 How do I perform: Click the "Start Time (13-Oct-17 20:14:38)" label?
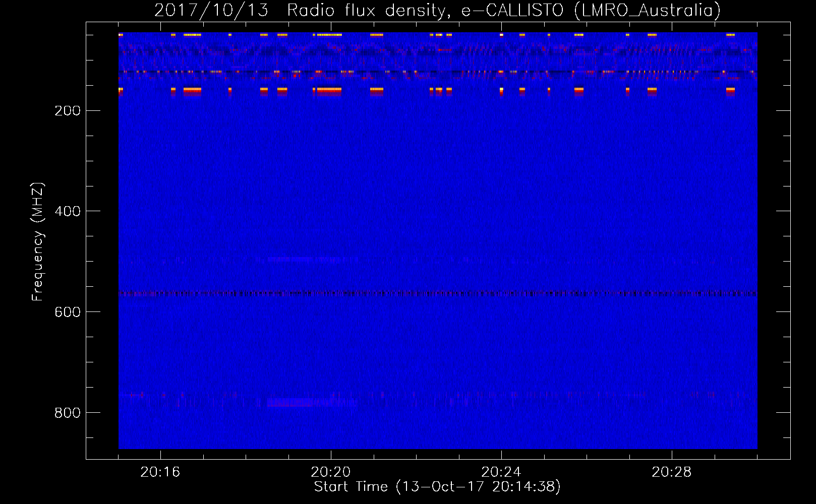[437, 487]
